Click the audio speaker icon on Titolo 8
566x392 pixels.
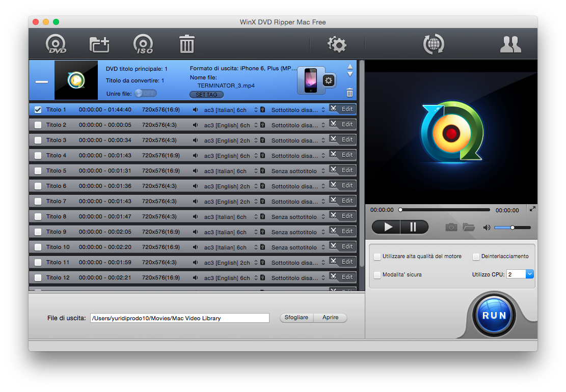[195, 216]
